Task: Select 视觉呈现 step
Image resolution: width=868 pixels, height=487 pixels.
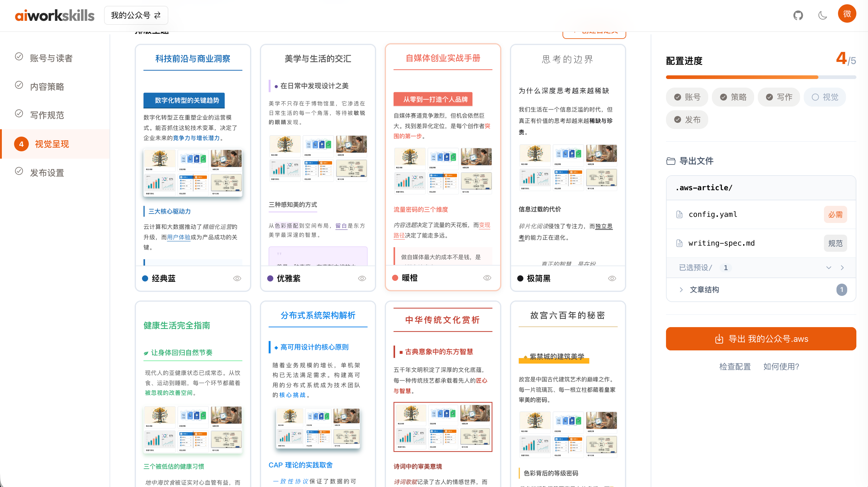Action: tap(55, 144)
